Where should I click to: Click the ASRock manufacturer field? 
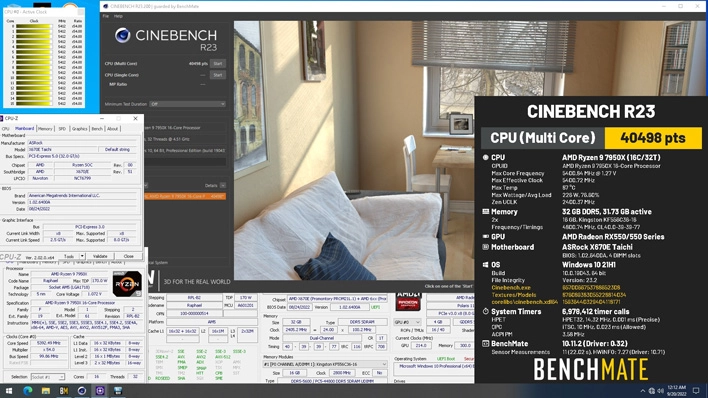(82, 143)
